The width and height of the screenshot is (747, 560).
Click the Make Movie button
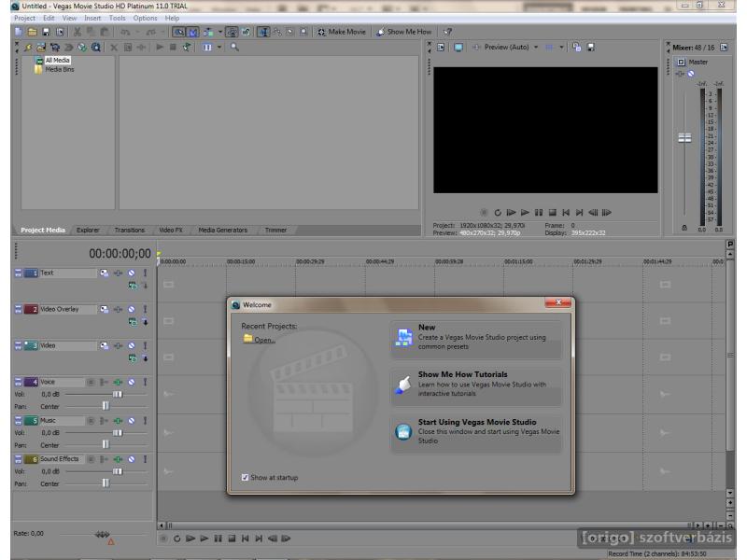342,32
